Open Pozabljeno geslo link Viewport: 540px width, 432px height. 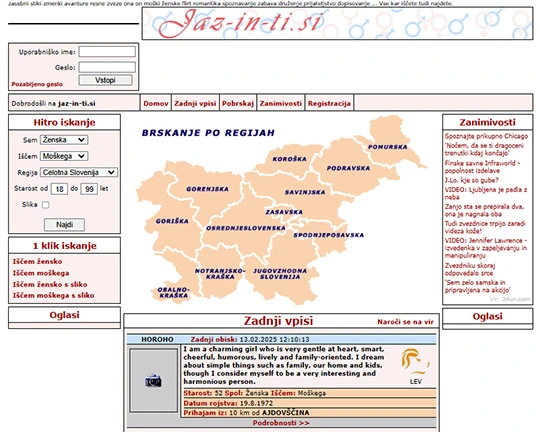(x=37, y=84)
